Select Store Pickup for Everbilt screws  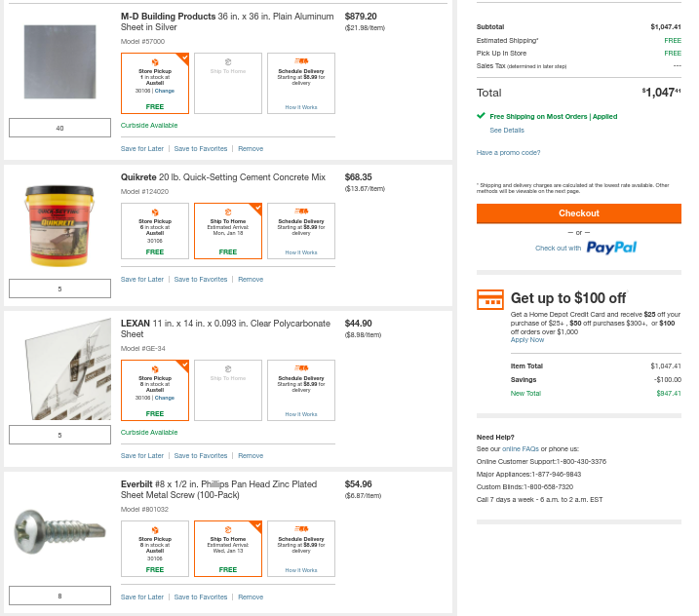155,548
